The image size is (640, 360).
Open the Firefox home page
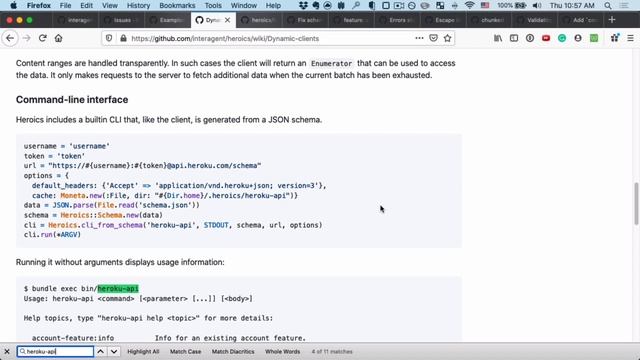(58, 38)
